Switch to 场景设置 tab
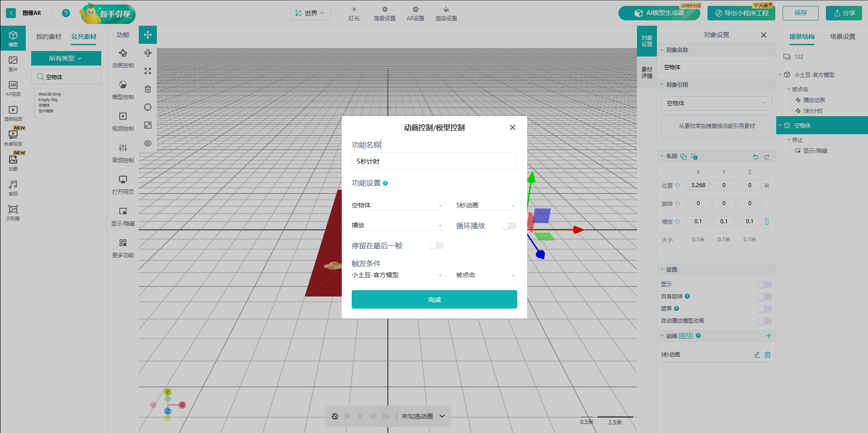Image resolution: width=868 pixels, height=433 pixels. [842, 37]
